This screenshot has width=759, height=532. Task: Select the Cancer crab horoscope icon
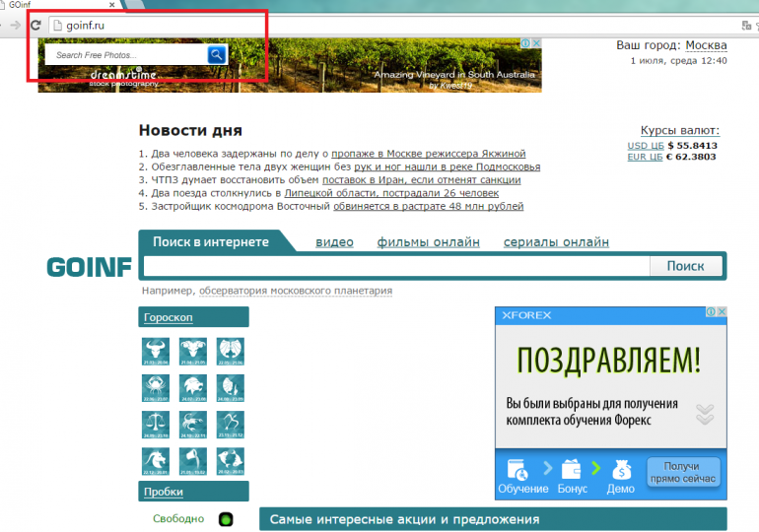tap(155, 388)
